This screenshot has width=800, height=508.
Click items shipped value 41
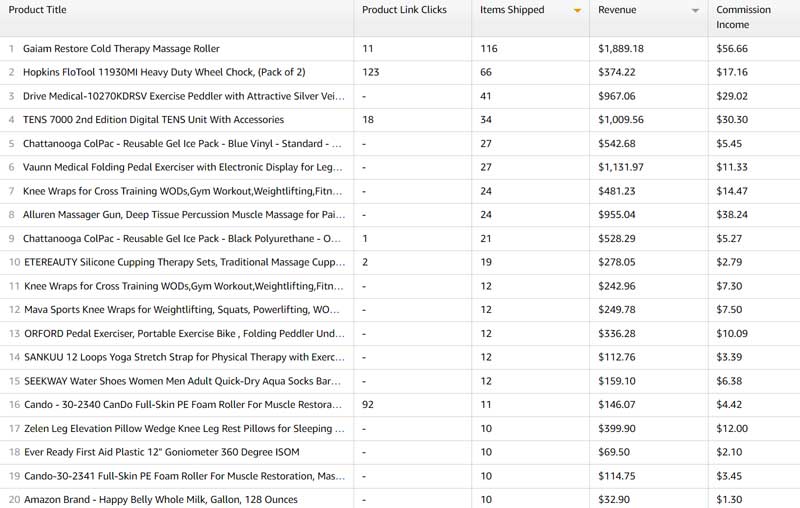pyautogui.click(x=486, y=96)
